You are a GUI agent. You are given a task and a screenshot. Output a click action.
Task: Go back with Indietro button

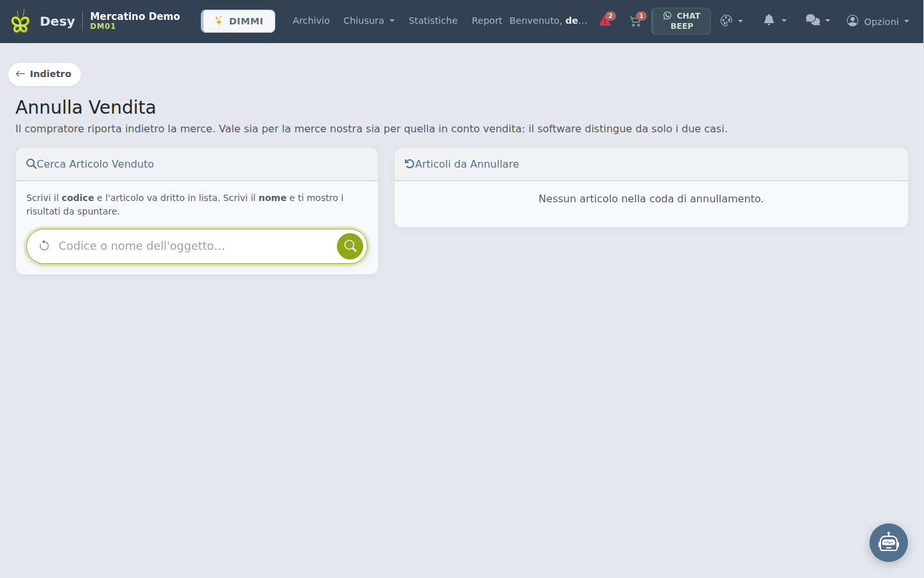point(44,74)
